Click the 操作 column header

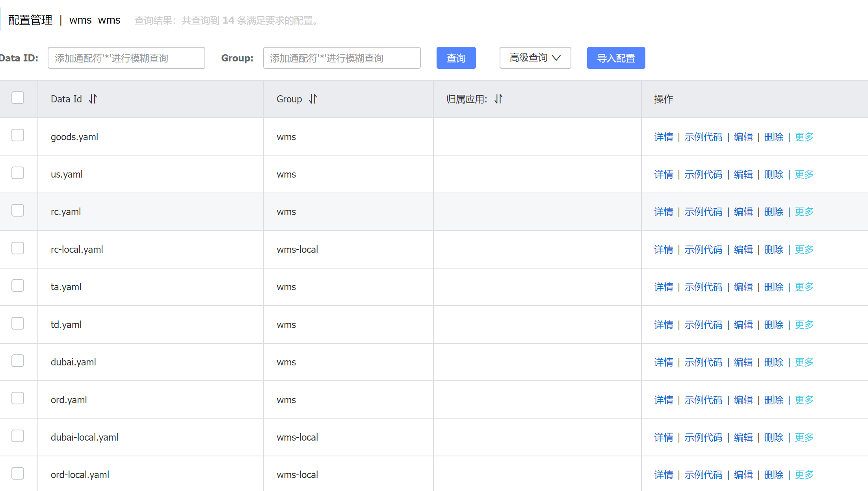664,99
